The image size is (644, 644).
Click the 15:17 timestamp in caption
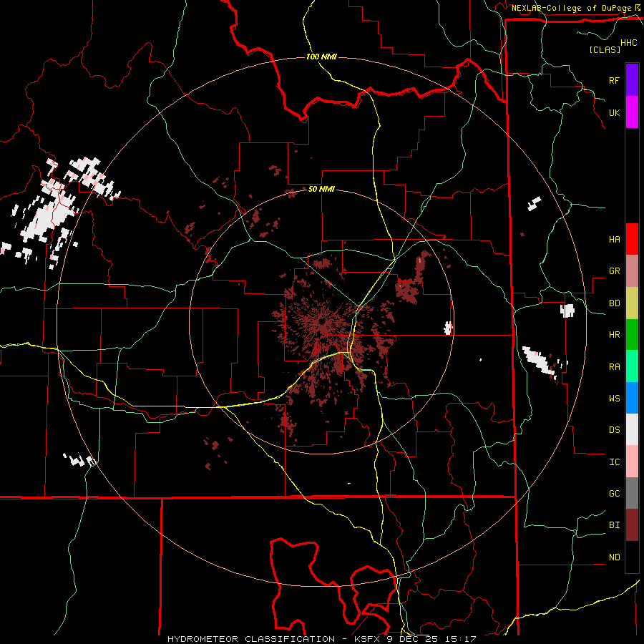460,639
